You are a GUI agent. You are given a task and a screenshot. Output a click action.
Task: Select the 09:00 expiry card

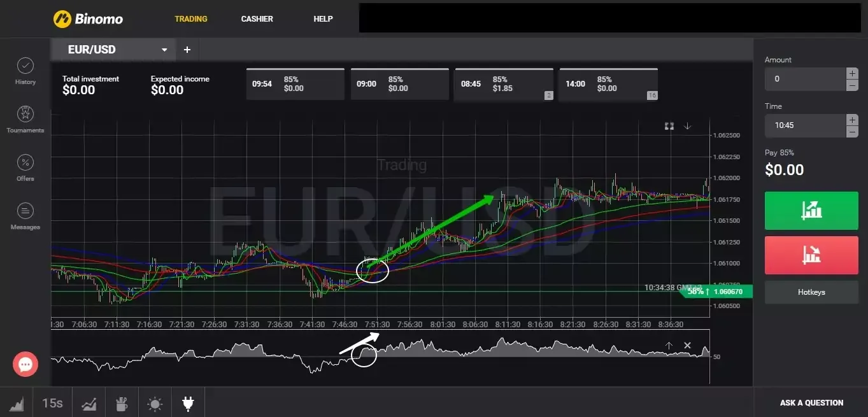pyautogui.click(x=399, y=84)
